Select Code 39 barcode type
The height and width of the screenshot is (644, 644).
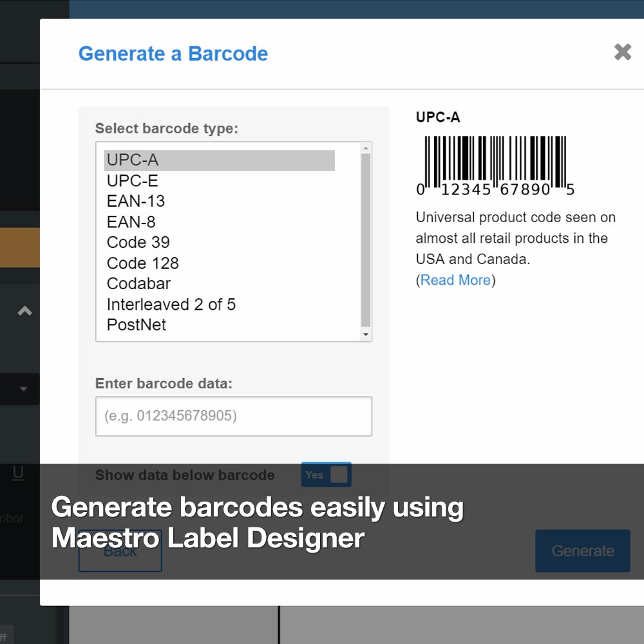pyautogui.click(x=220, y=243)
